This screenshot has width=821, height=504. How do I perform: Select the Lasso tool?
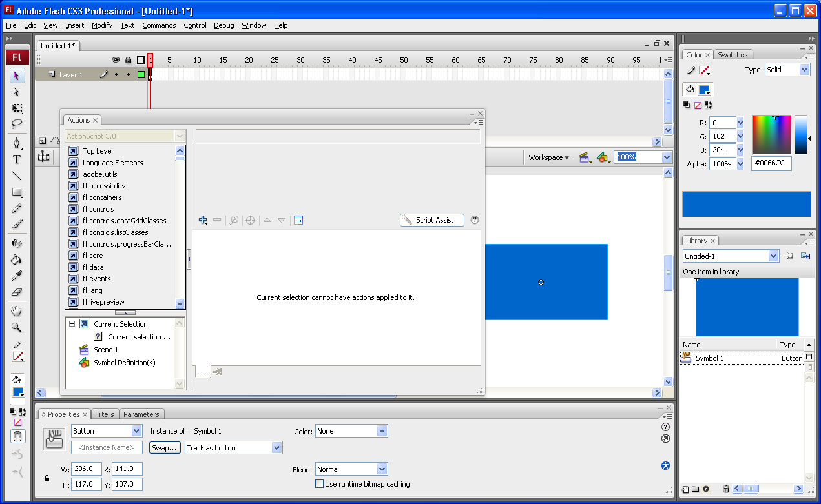(x=17, y=124)
